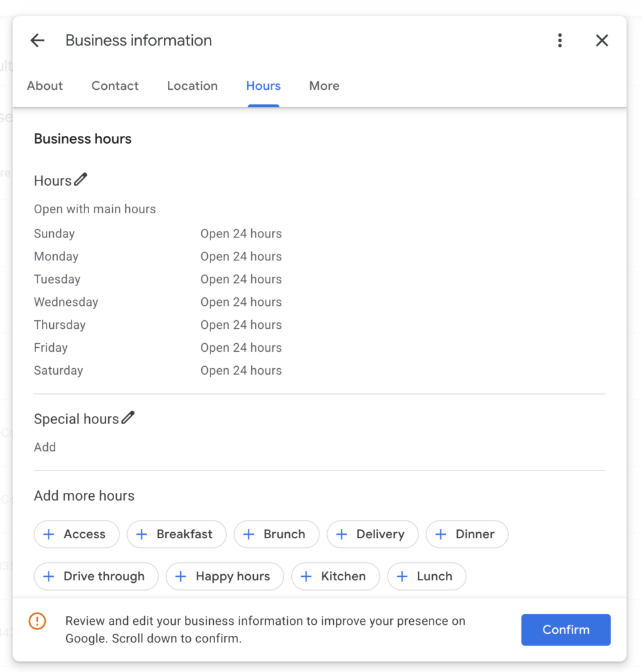642x672 pixels.
Task: Add Happy hours chip
Action: click(225, 576)
